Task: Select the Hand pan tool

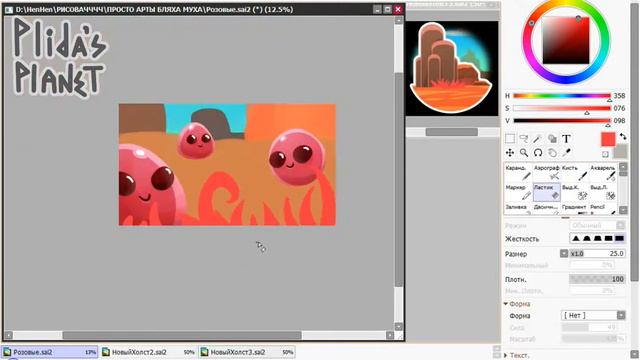Action: (x=552, y=153)
